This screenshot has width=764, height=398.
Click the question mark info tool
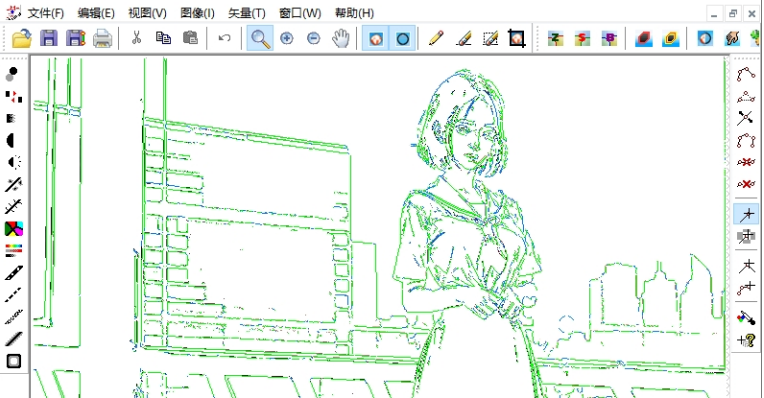746,340
